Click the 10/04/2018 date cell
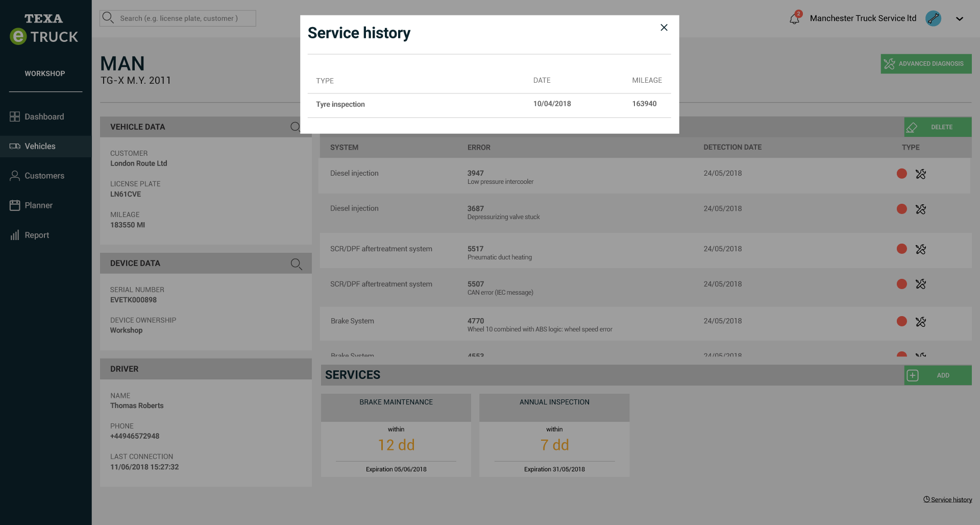 552,104
